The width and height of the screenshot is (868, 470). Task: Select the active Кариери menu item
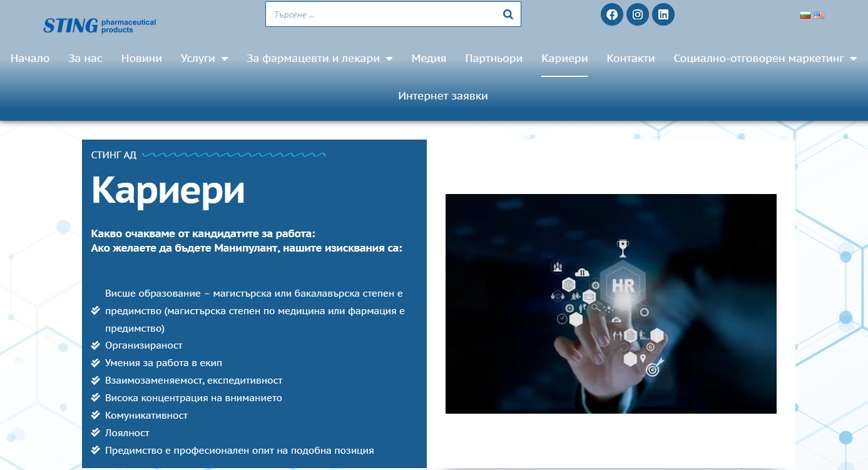pyautogui.click(x=564, y=58)
